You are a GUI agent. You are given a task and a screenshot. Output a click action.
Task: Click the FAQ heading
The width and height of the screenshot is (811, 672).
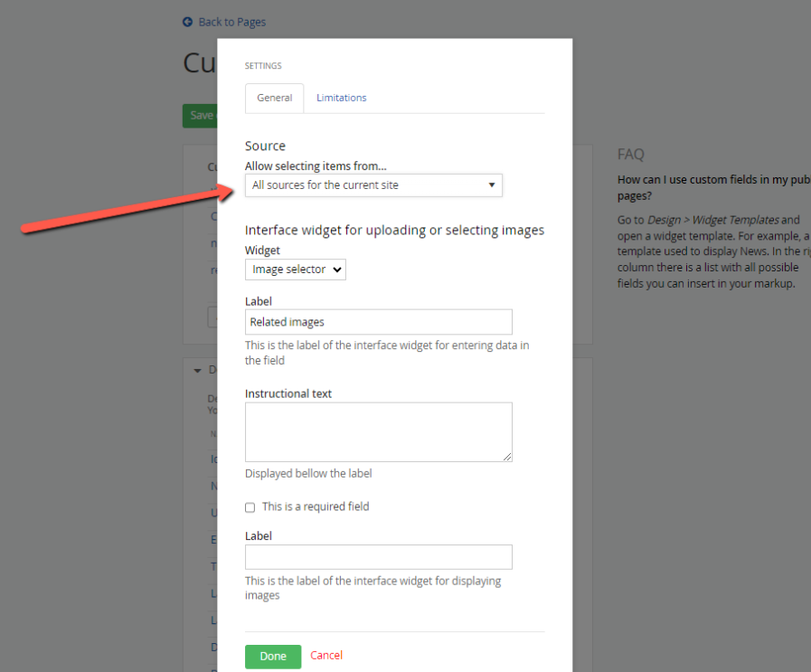[630, 154]
